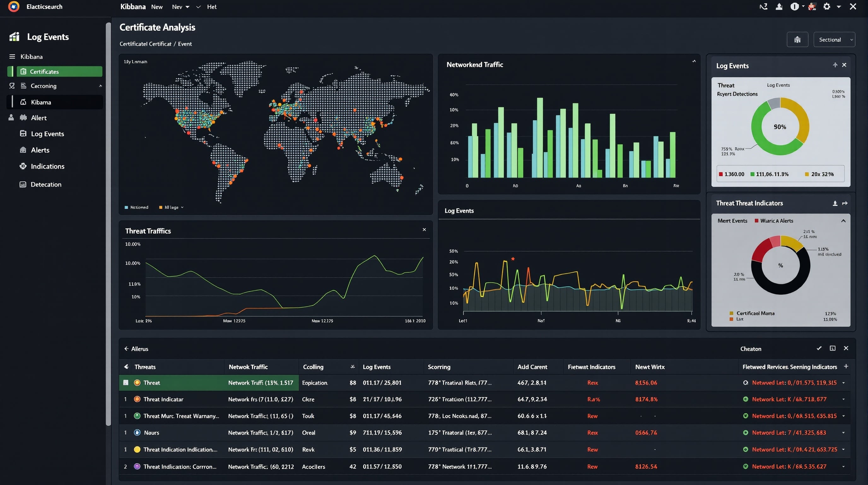Expand the Sectional dropdown at top right
Viewport: 868px width, 485px height.
(834, 39)
